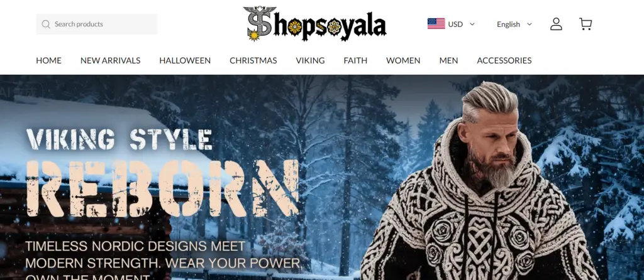This screenshot has height=280, width=644.
Task: Browse the VIKING category
Action: [x=310, y=61]
